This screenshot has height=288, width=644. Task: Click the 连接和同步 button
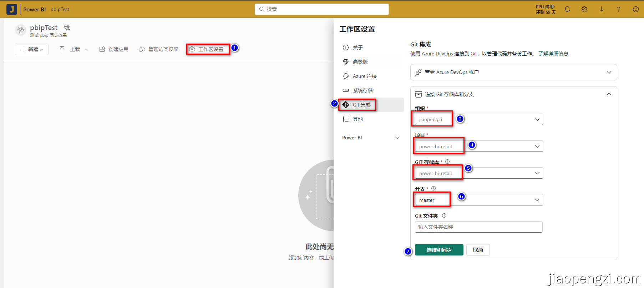(x=439, y=250)
